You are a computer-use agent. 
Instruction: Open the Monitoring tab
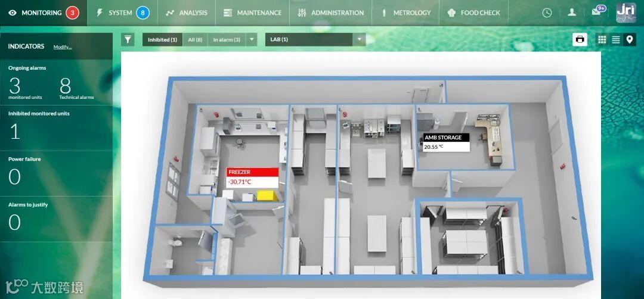pos(44,13)
